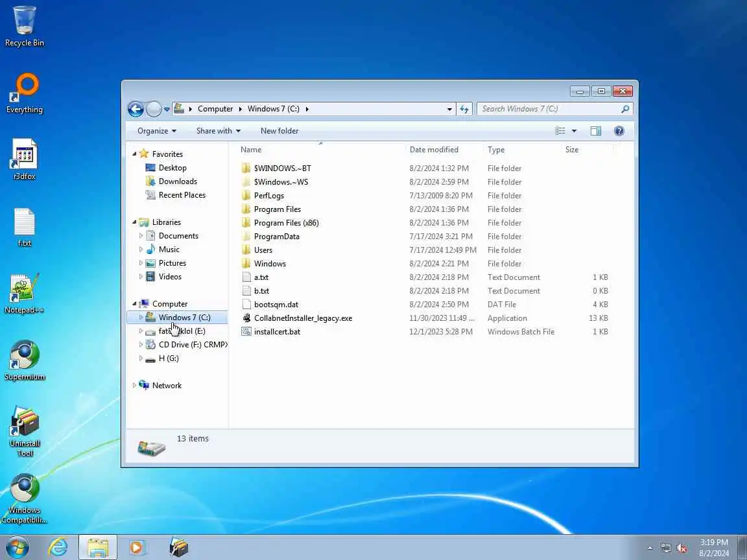
Task: Select the ProgramData folder
Action: (x=276, y=237)
